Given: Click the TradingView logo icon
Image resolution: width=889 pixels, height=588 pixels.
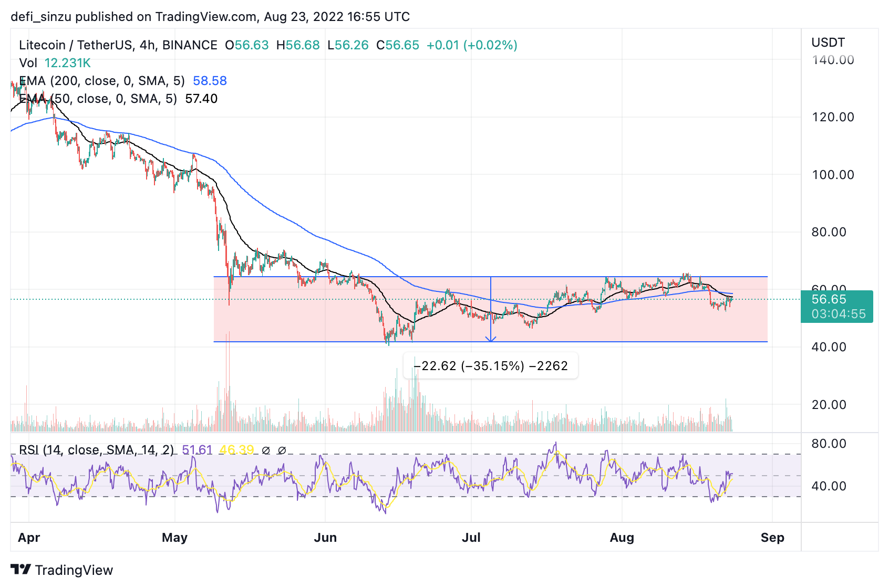Looking at the screenshot, I should click(x=20, y=570).
